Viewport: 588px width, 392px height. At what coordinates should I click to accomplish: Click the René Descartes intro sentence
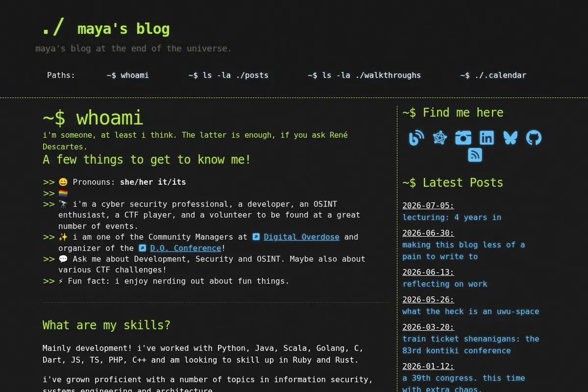pos(195,141)
